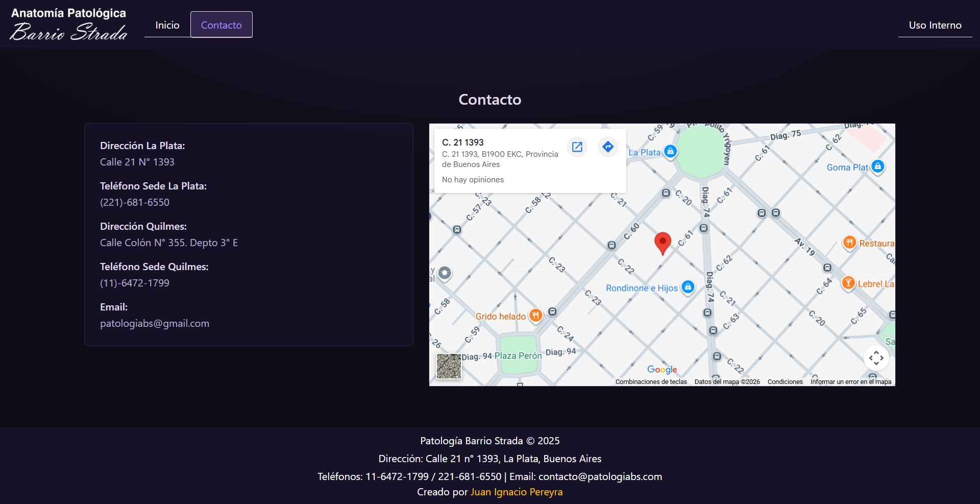Click the Rondinone e Hijos shop icon
Image resolution: width=980 pixels, height=504 pixels.
tap(688, 287)
